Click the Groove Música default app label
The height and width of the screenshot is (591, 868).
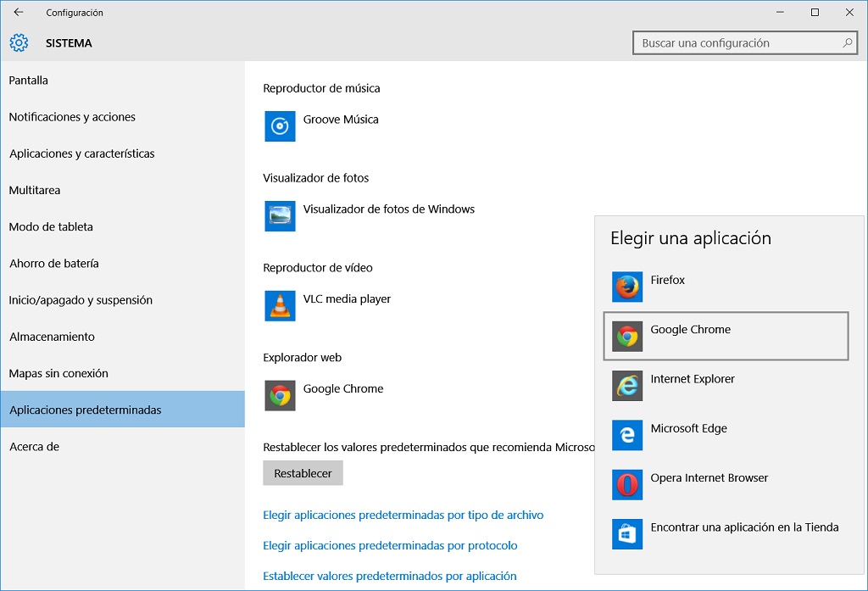[341, 119]
